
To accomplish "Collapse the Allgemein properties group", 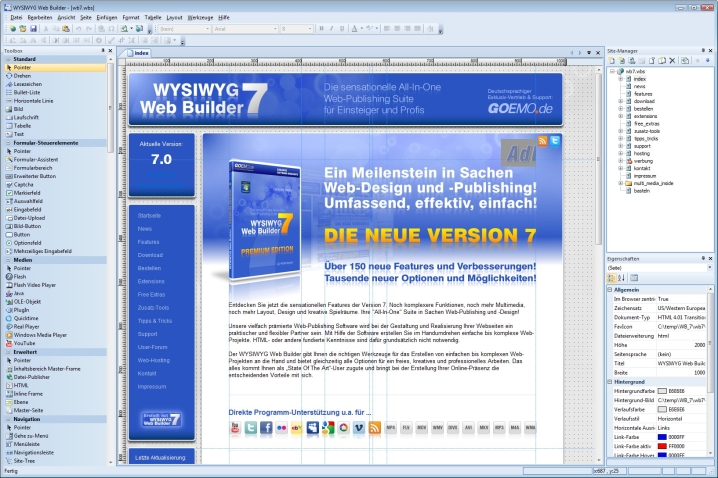I will click(x=611, y=290).
